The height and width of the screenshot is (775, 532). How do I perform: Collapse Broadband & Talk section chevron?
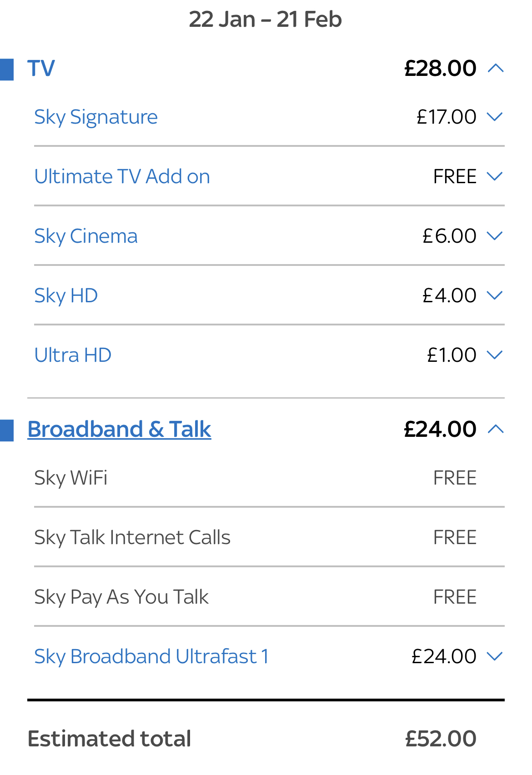click(x=496, y=429)
